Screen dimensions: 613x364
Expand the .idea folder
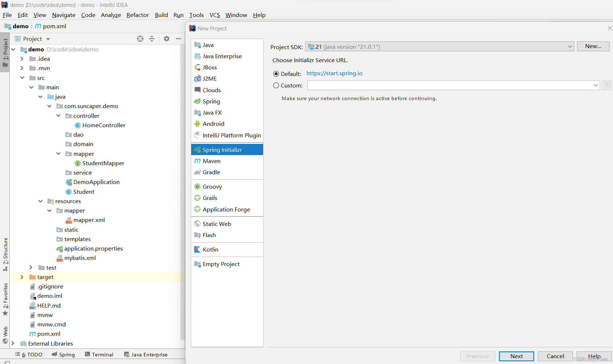coord(22,59)
